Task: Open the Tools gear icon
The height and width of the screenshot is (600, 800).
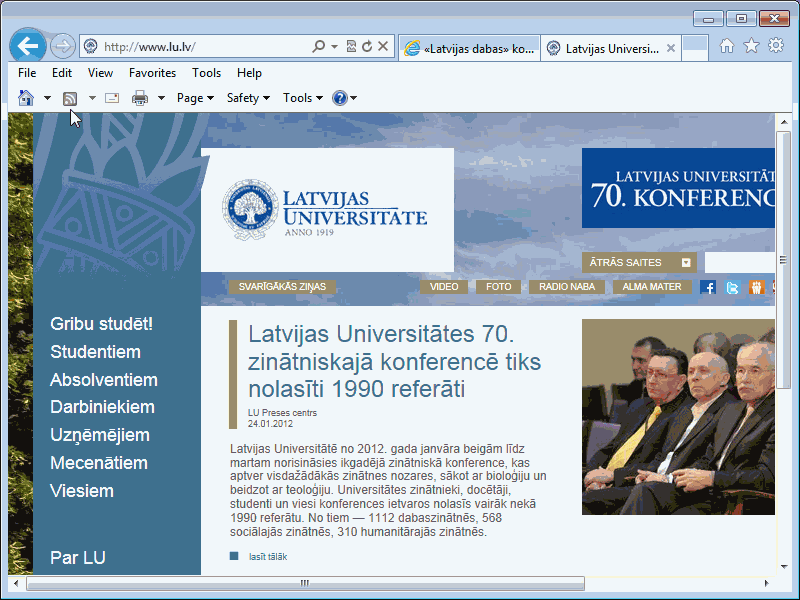Action: [x=776, y=45]
